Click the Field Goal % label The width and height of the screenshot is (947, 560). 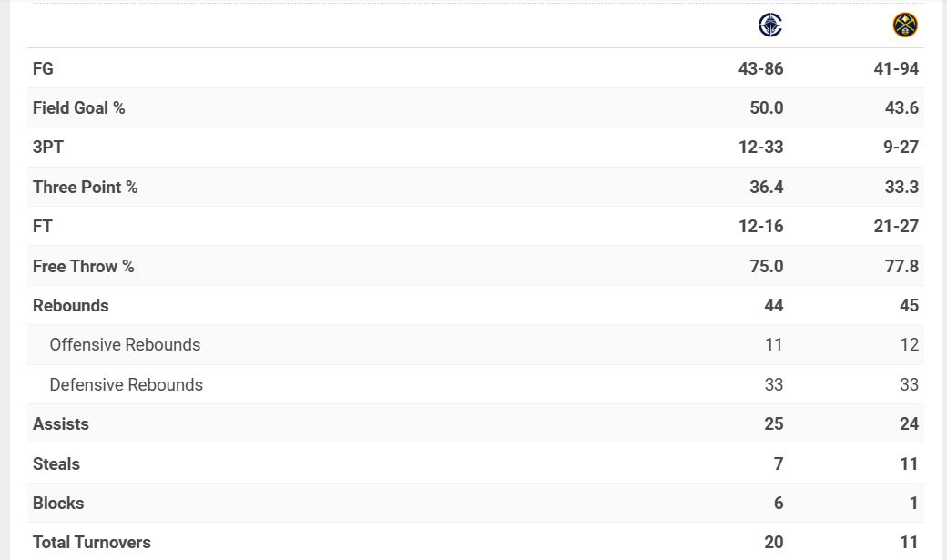pos(78,107)
